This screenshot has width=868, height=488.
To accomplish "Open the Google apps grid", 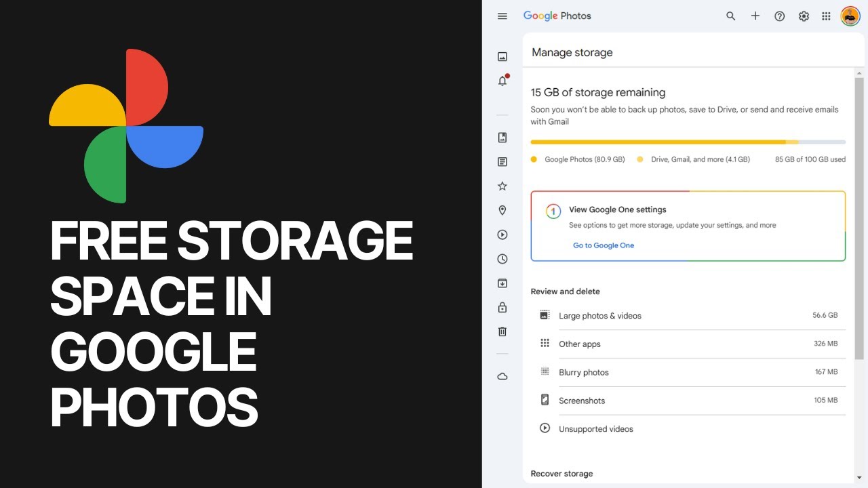I will pyautogui.click(x=826, y=16).
